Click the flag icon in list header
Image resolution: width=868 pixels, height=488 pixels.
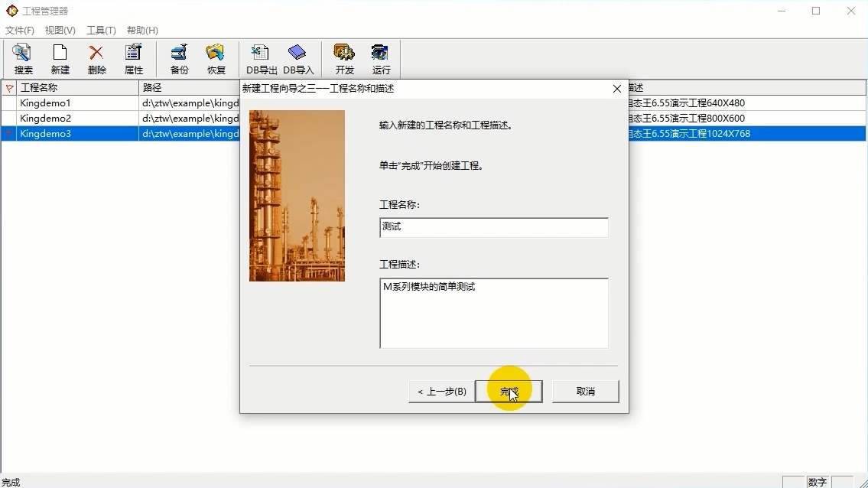click(9, 87)
